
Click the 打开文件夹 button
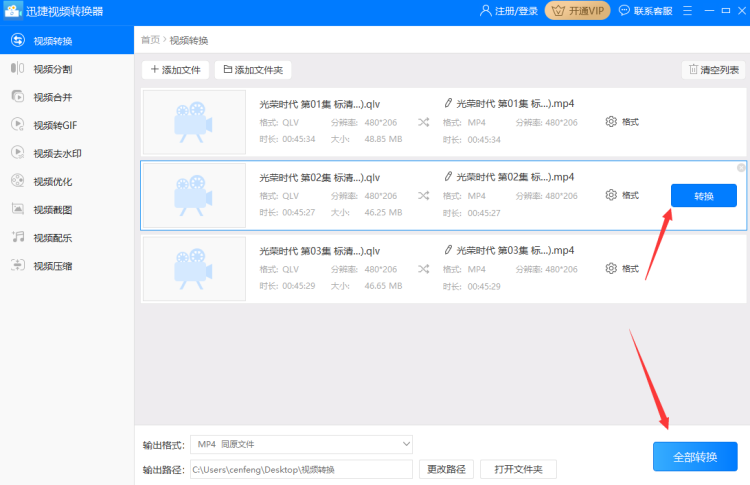(x=518, y=470)
